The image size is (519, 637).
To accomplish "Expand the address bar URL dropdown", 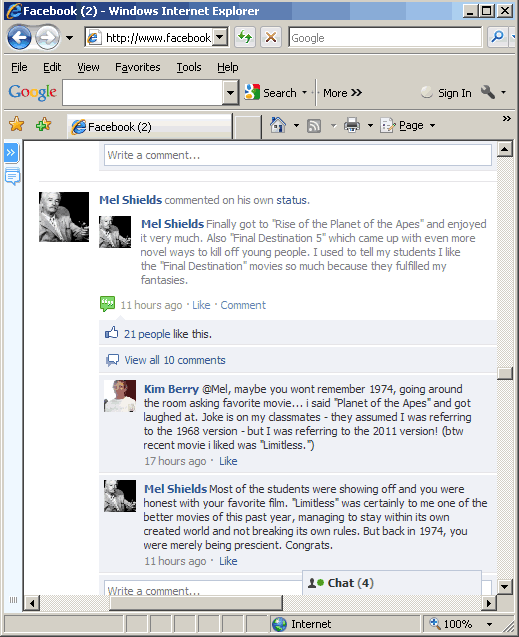I will click(220, 38).
